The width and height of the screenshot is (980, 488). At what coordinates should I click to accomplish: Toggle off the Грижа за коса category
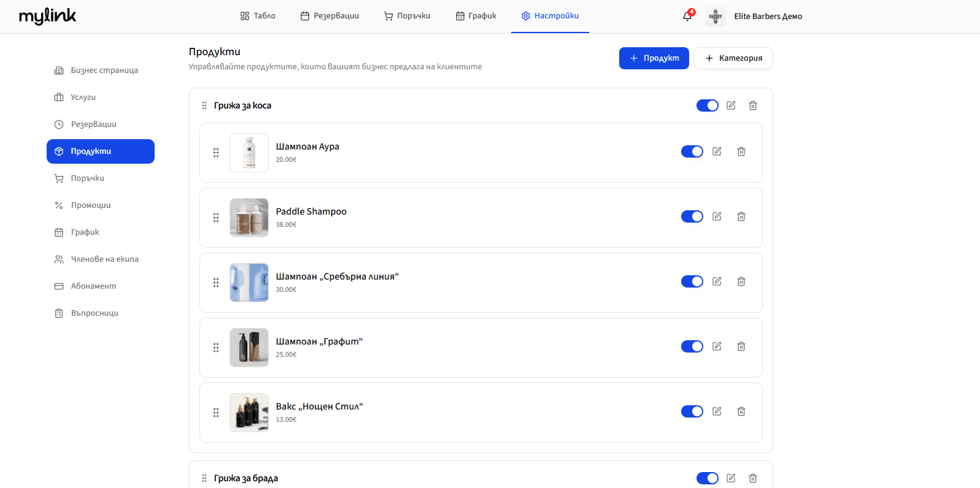(707, 105)
